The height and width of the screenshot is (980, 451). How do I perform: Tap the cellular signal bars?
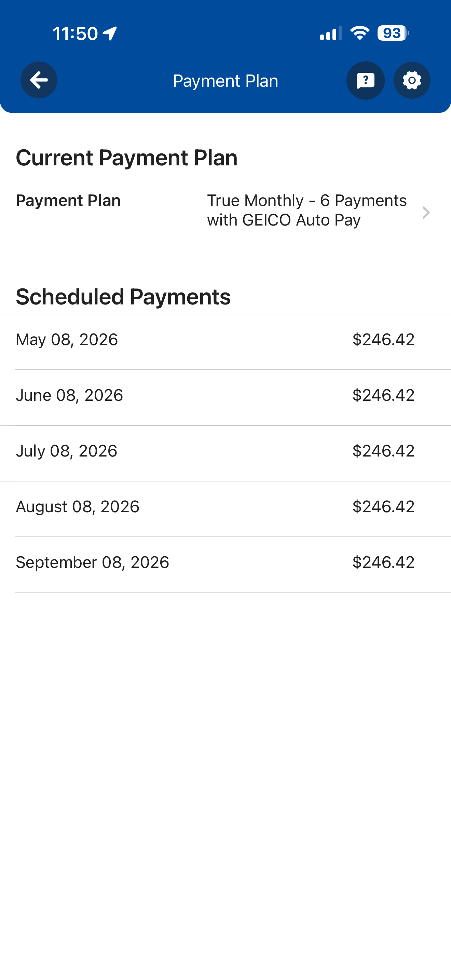(x=331, y=33)
